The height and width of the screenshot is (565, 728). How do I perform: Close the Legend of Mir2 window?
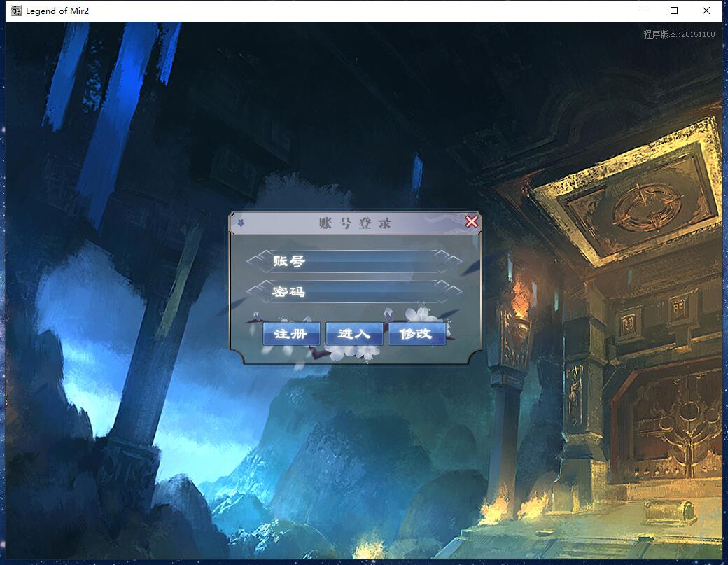pos(706,11)
